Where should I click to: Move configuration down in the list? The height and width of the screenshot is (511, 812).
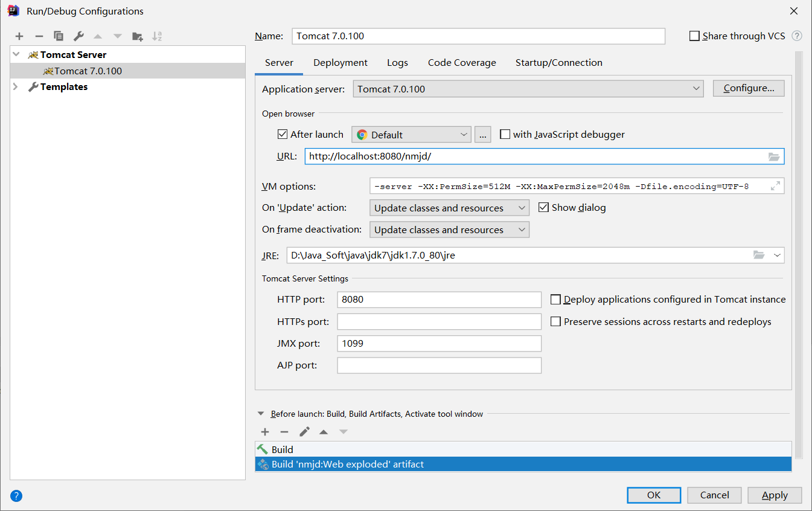click(x=118, y=36)
